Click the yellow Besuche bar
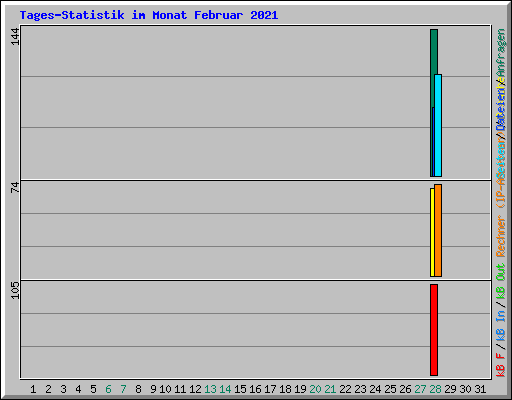The image size is (512, 400). 432,232
